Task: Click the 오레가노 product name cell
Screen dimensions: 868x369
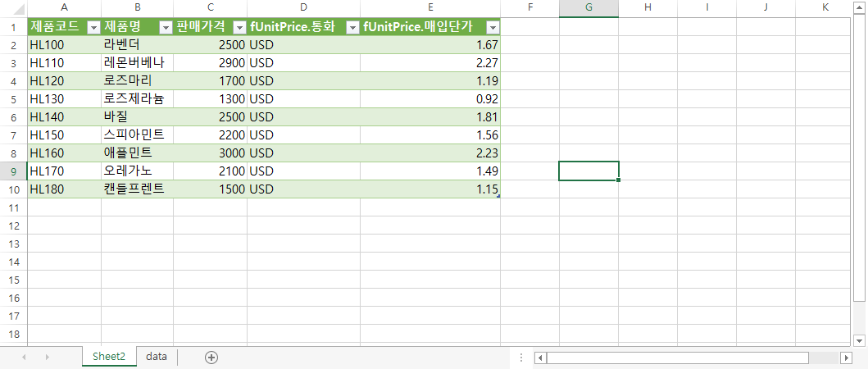Action: [x=137, y=171]
